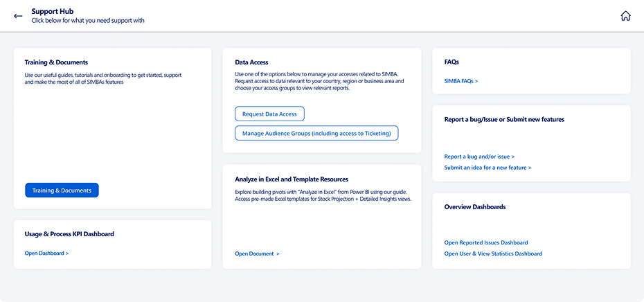The image size is (644, 302).
Task: Click the Usage & Process KPI Dashboard heading
Action: [x=69, y=234]
